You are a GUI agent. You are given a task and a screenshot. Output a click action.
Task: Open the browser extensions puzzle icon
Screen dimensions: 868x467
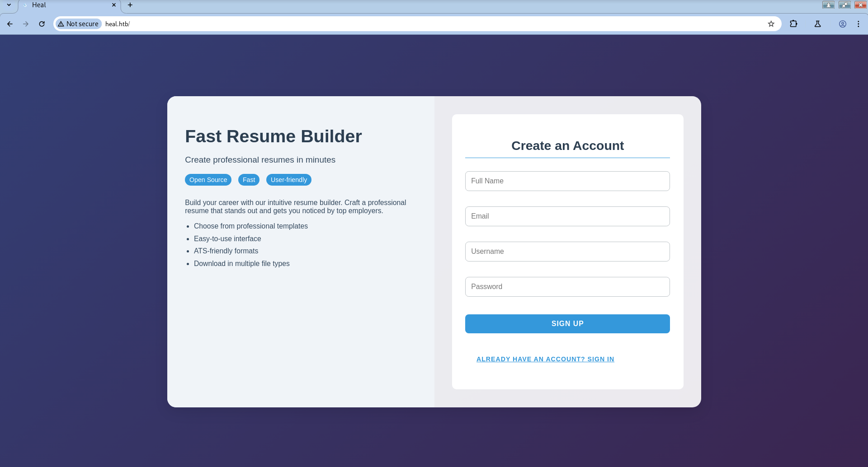pos(793,23)
